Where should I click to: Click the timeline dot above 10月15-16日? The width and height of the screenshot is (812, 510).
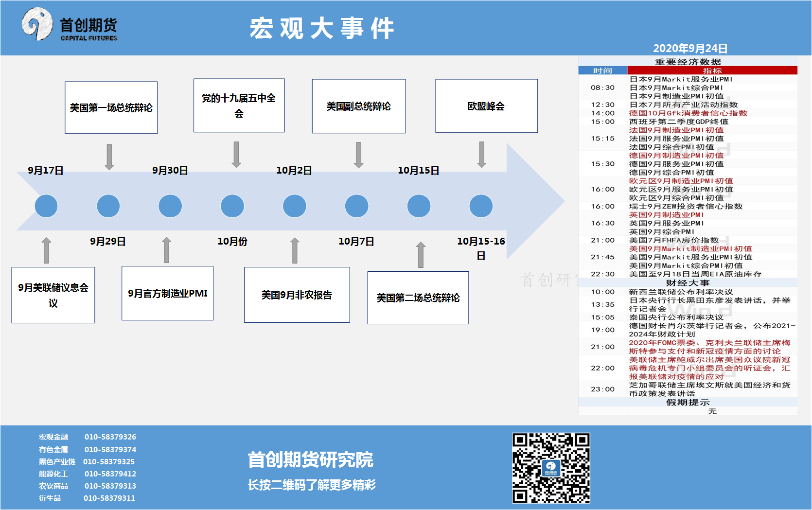coord(481,206)
